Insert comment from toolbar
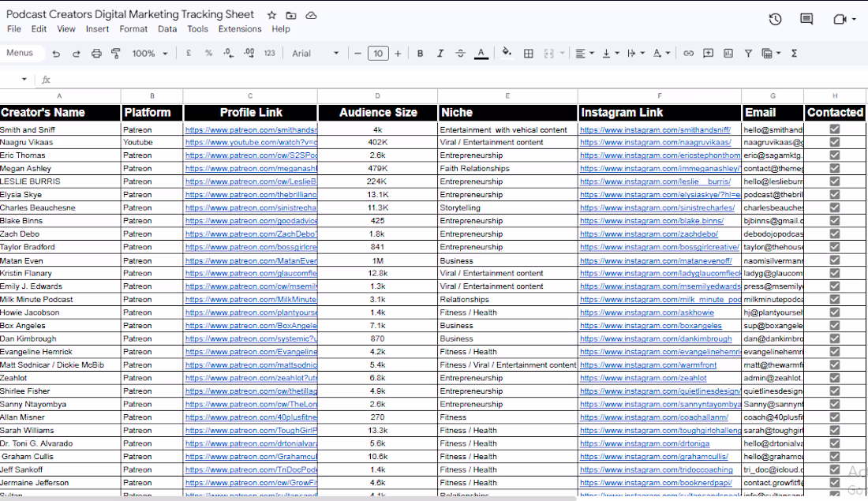868x501 pixels. click(708, 53)
